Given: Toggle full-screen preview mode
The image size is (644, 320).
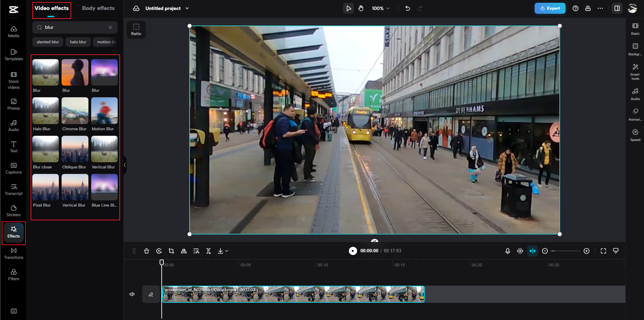Looking at the screenshot, I should pos(603,251).
